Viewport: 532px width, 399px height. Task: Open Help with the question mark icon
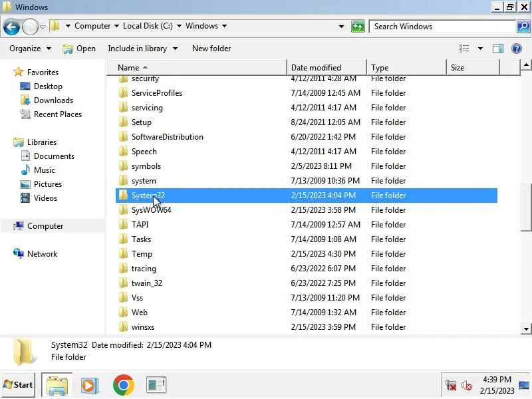517,49
